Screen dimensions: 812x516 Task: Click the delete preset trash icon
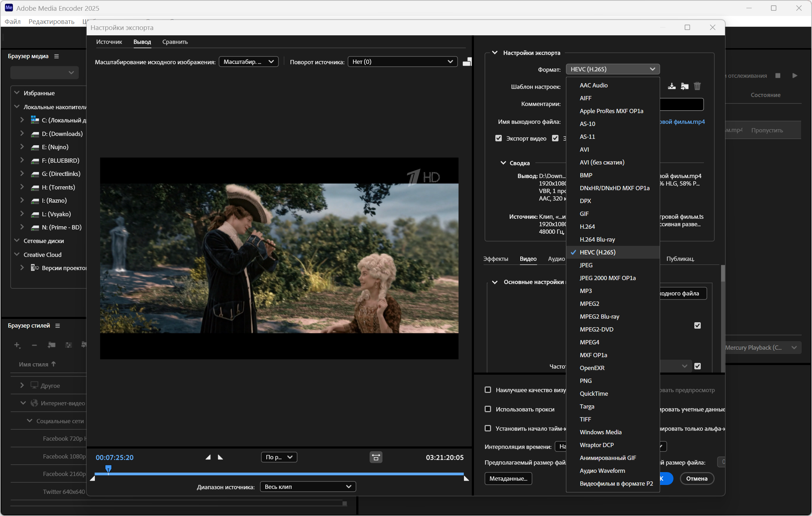tap(697, 86)
